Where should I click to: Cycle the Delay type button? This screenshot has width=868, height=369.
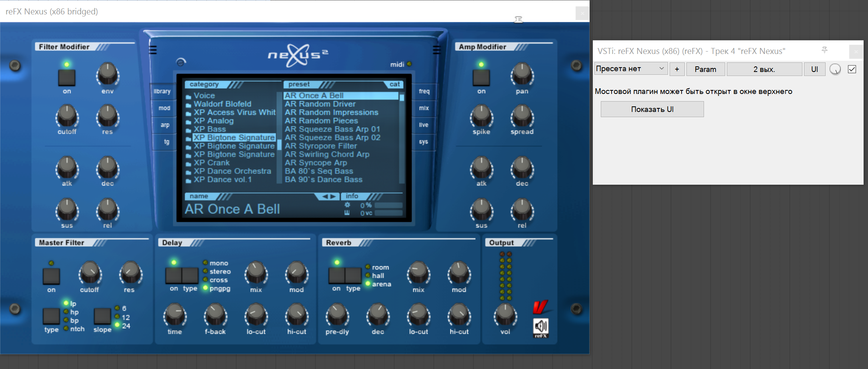point(190,275)
